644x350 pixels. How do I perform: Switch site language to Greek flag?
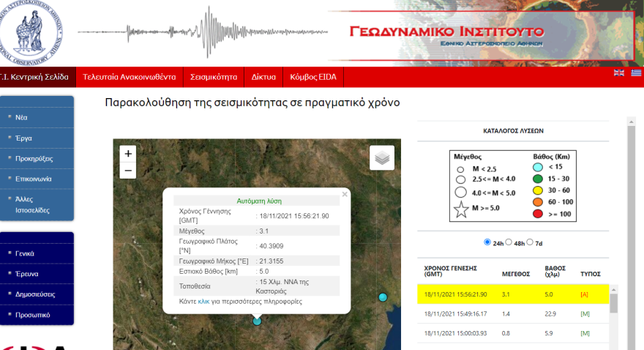(636, 72)
